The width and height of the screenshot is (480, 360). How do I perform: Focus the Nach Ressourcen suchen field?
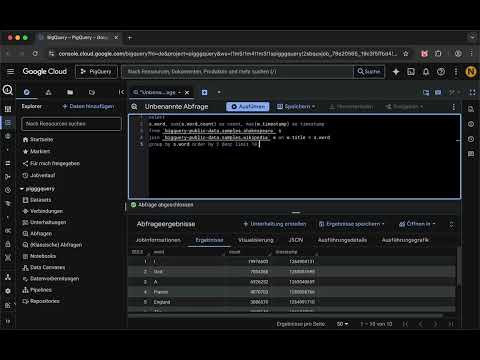71,124
